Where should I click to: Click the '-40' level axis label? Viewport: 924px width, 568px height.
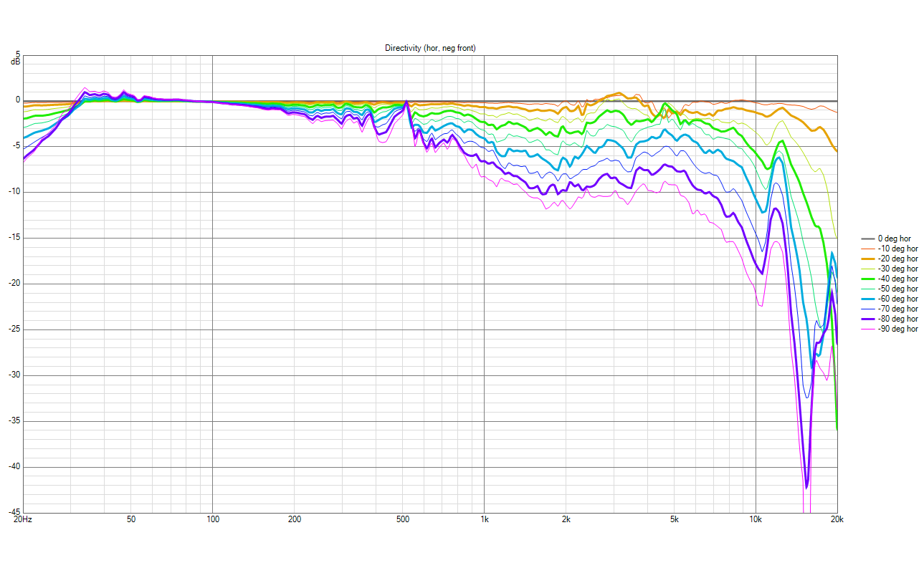14,467
